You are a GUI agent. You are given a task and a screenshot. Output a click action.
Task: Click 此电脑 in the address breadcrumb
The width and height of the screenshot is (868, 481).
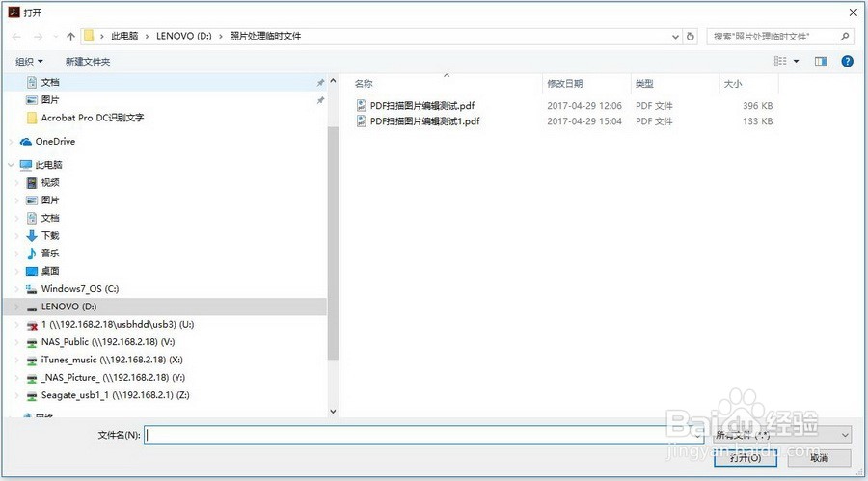click(x=124, y=36)
